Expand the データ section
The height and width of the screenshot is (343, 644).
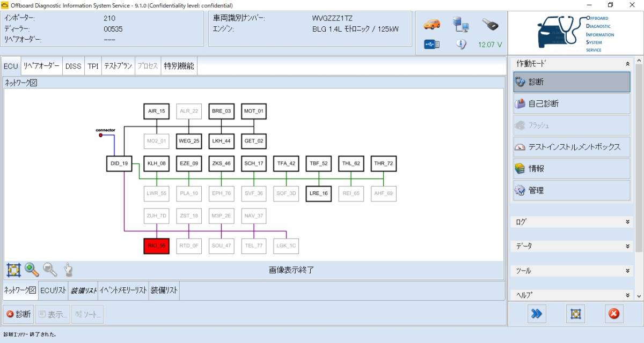click(x=627, y=246)
